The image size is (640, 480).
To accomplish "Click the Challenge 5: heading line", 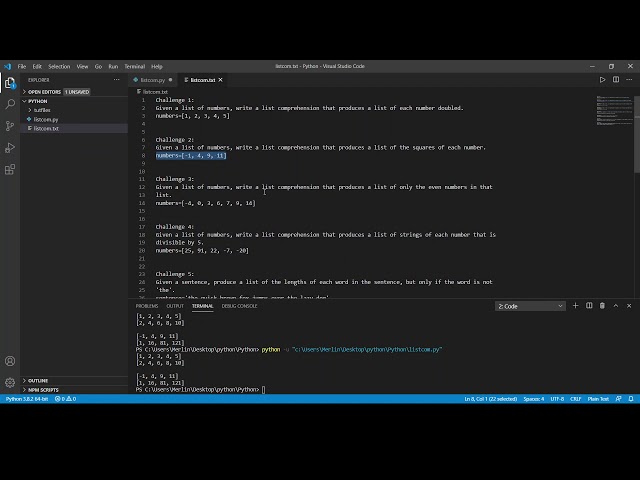I will click(174, 274).
